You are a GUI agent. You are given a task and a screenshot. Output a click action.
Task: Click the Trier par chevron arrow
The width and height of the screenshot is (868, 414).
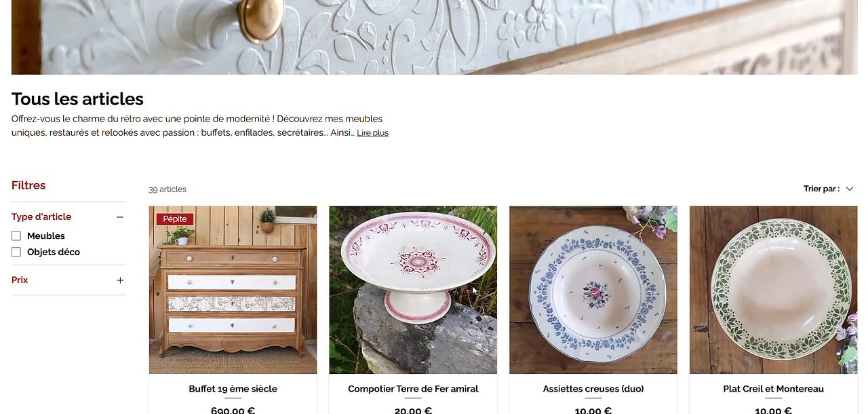tap(850, 189)
